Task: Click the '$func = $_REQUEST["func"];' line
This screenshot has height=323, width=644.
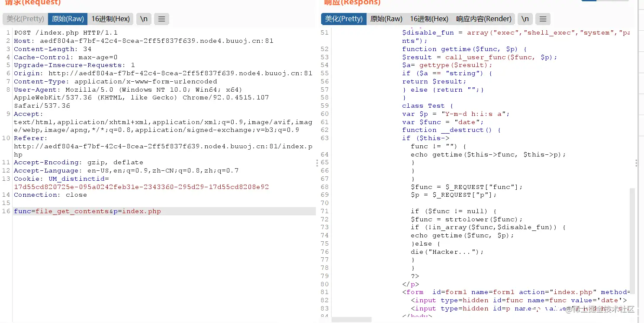Action: [467, 187]
